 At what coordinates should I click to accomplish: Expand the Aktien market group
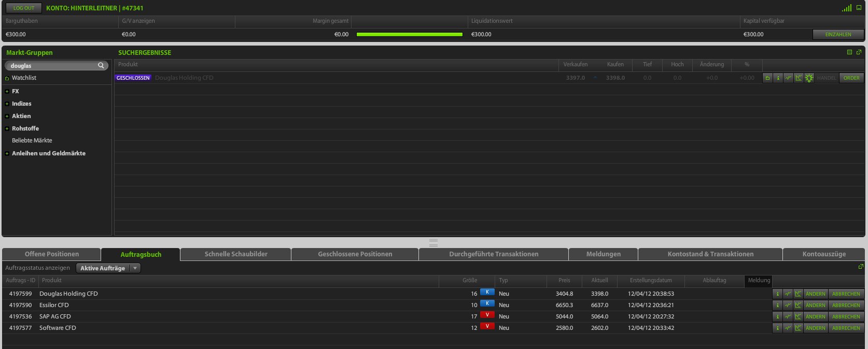(x=7, y=116)
